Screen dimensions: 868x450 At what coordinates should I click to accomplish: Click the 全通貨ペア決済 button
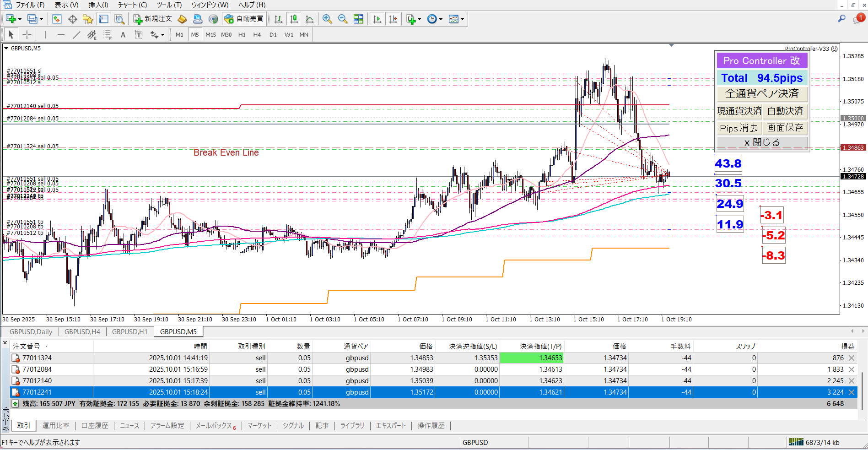point(762,94)
